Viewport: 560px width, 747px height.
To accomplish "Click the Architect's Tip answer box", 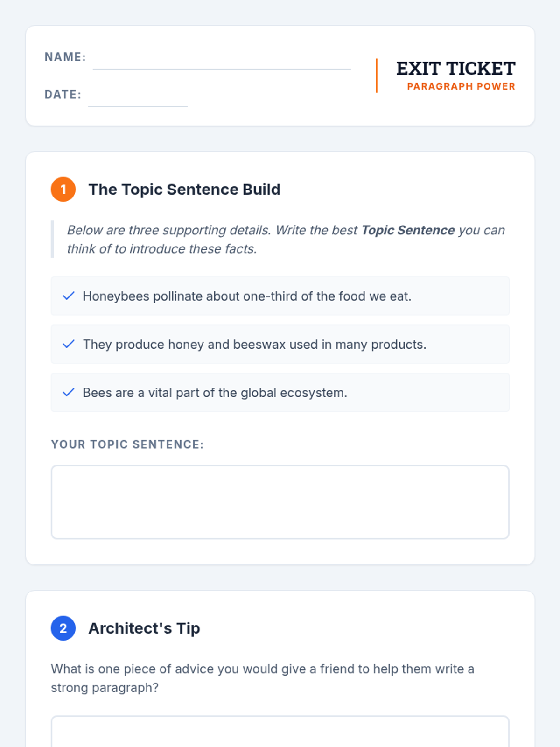I will (x=280, y=732).
